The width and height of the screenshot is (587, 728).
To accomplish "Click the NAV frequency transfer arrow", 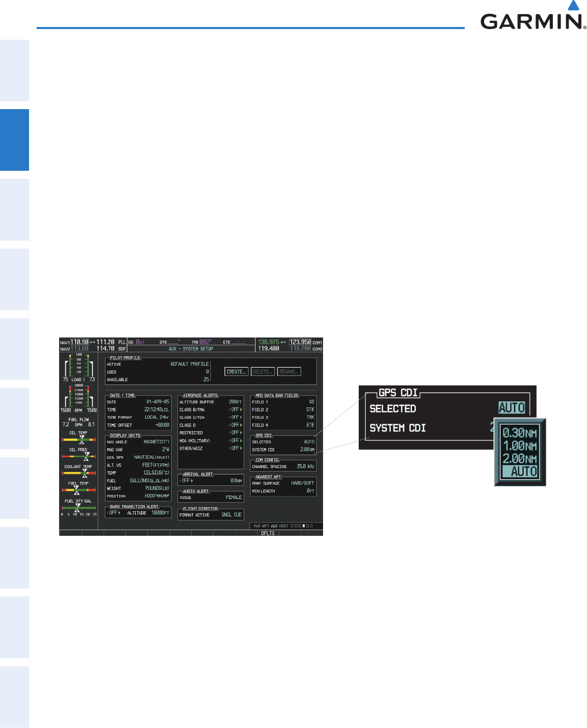I will [x=93, y=342].
